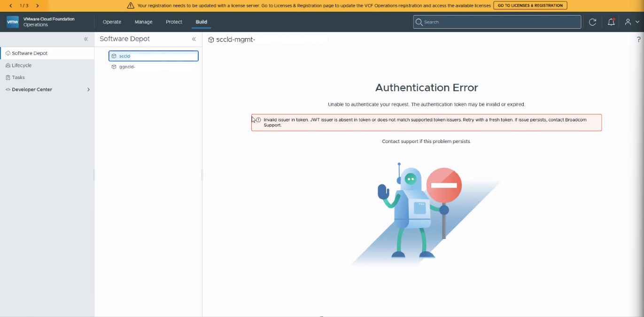Go to next banner message arrow
Screen dimensions: 644x317
38,6
